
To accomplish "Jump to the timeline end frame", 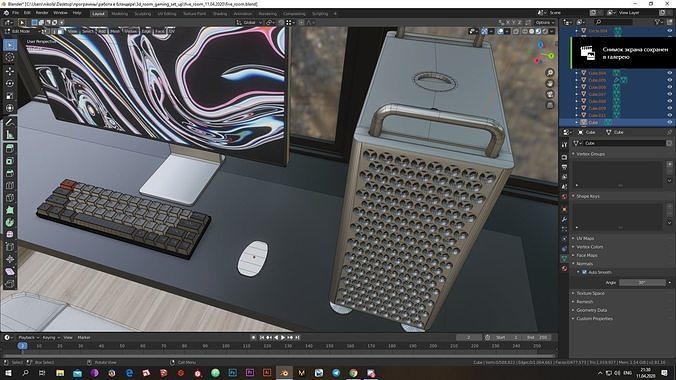I will 297,338.
